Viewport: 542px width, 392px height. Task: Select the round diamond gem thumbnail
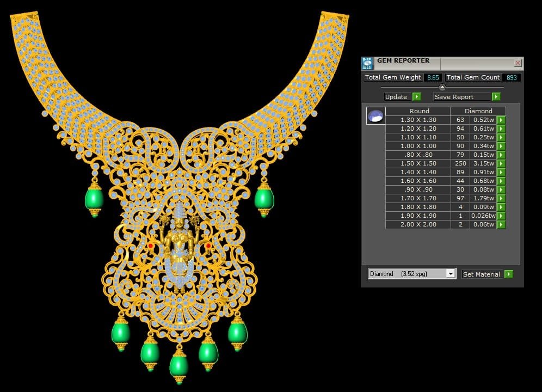coord(375,116)
